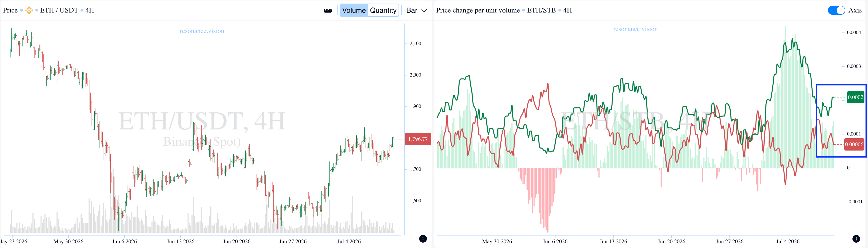Click the Binance exchange logo icon
Viewport: 868px width, 248px height.
pos(29,10)
